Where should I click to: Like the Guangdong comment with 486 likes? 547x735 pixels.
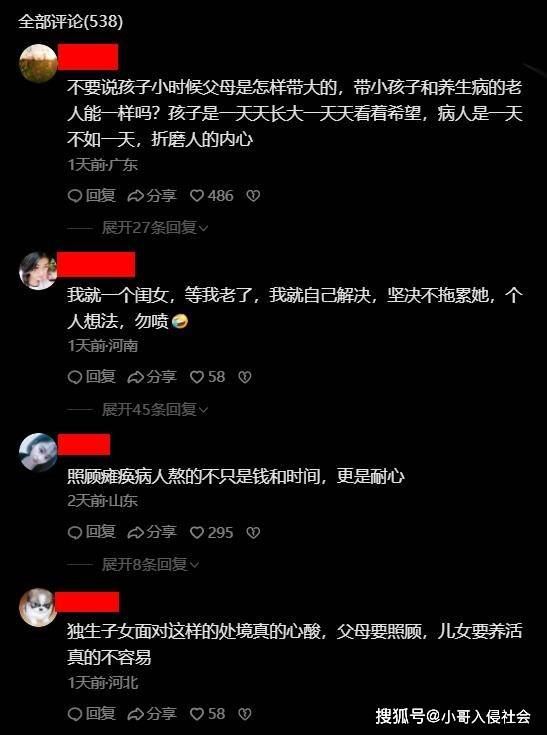[211, 195]
